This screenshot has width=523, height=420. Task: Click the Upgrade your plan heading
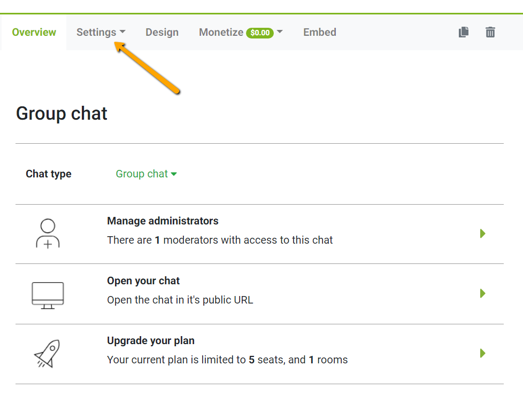tap(151, 340)
